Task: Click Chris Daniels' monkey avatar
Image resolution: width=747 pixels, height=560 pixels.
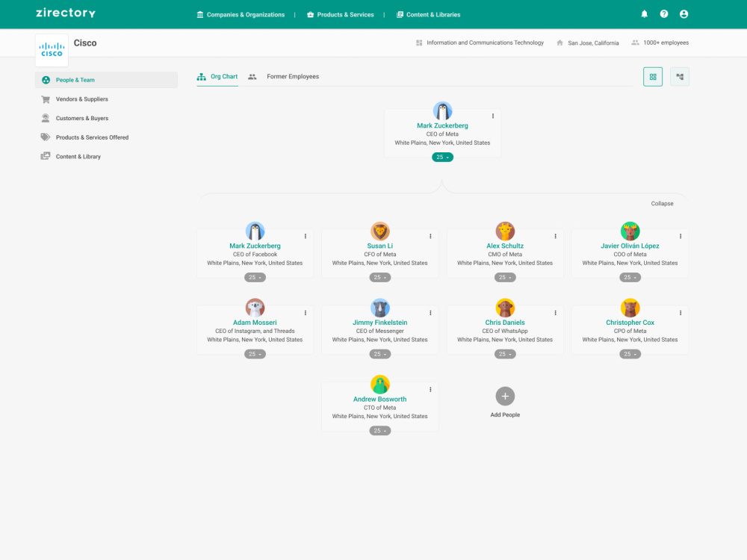Action: coord(505,308)
